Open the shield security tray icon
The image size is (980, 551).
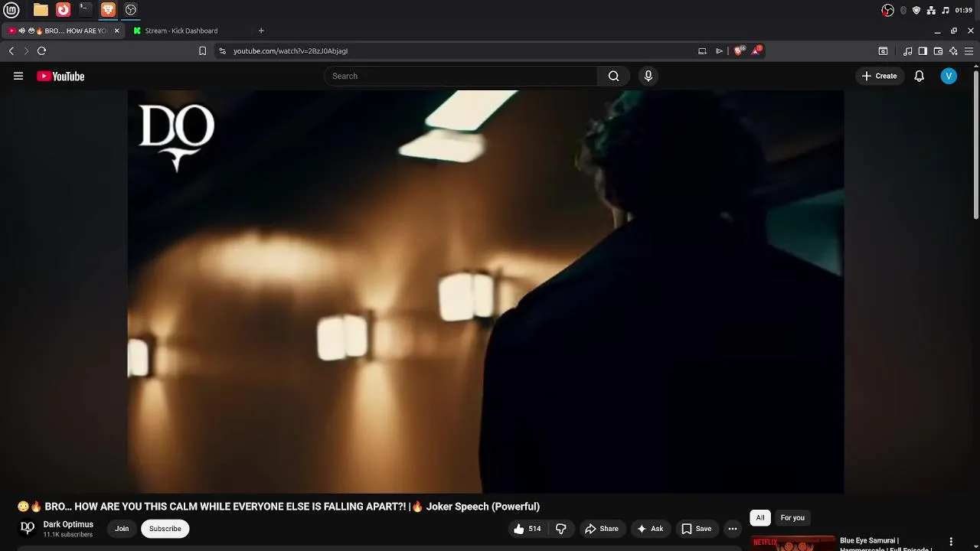pos(916,10)
